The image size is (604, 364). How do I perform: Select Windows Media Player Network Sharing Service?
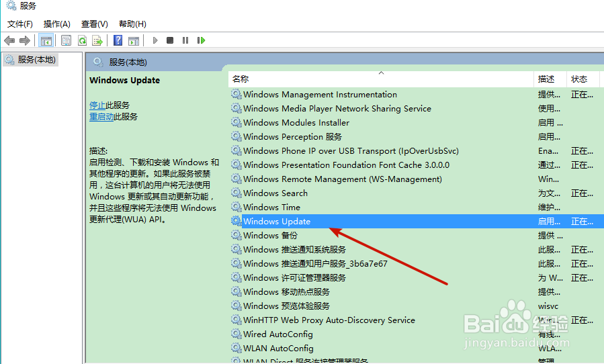[x=337, y=109]
